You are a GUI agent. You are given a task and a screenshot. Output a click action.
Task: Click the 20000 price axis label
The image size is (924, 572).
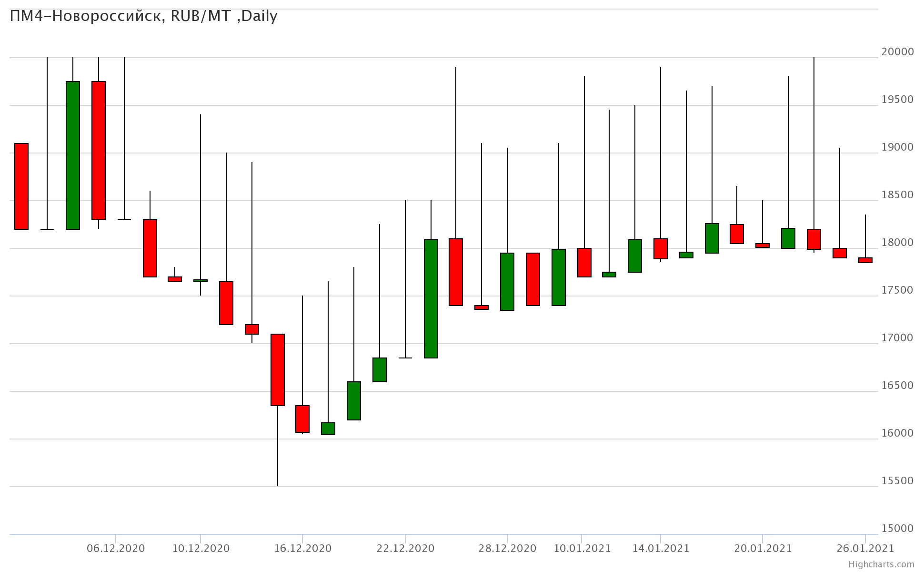[897, 51]
